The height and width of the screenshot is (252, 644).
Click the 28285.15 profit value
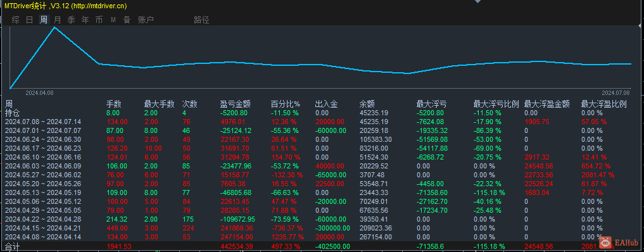coord(234,210)
